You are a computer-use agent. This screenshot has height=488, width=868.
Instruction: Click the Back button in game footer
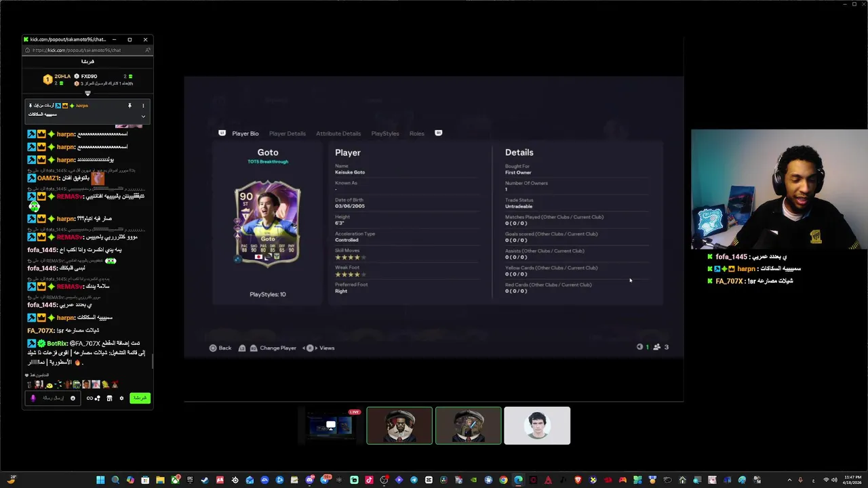(220, 348)
